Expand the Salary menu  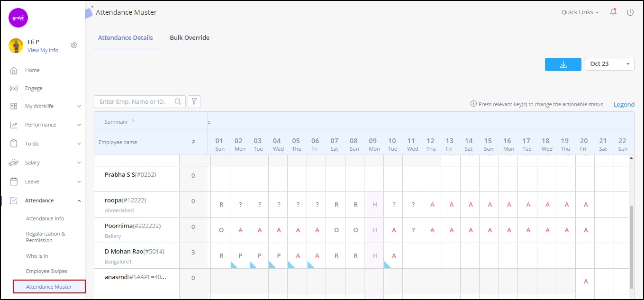click(79, 163)
